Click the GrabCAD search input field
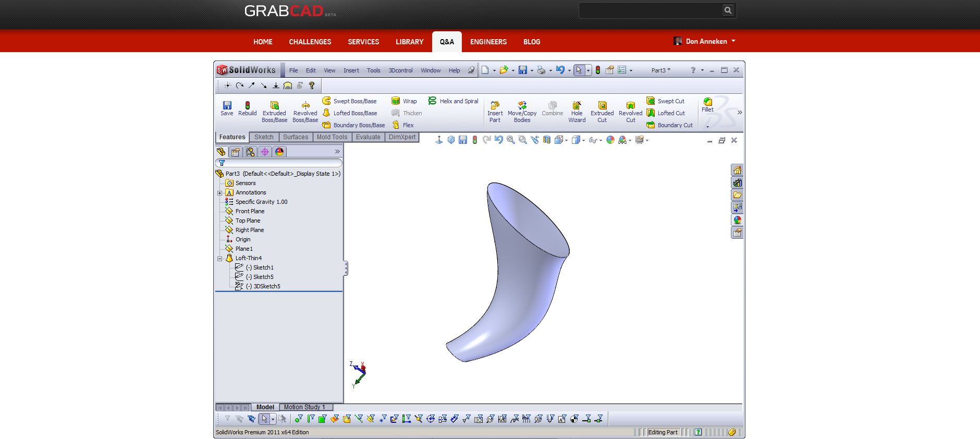Viewport: 980px width, 439px height. pos(650,10)
